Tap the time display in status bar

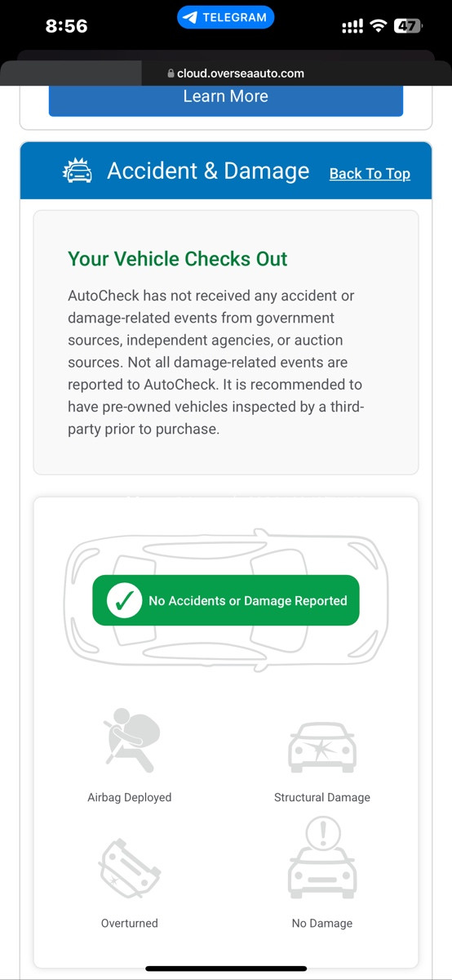click(66, 26)
